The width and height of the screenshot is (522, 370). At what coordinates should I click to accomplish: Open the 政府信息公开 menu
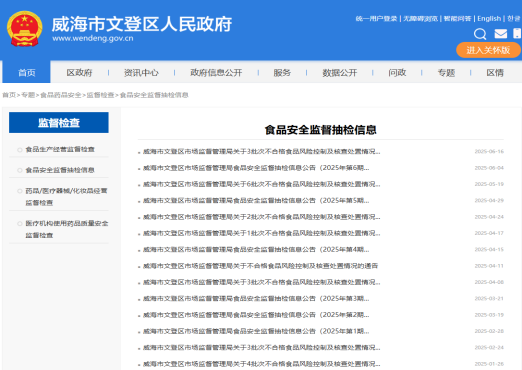click(x=216, y=72)
